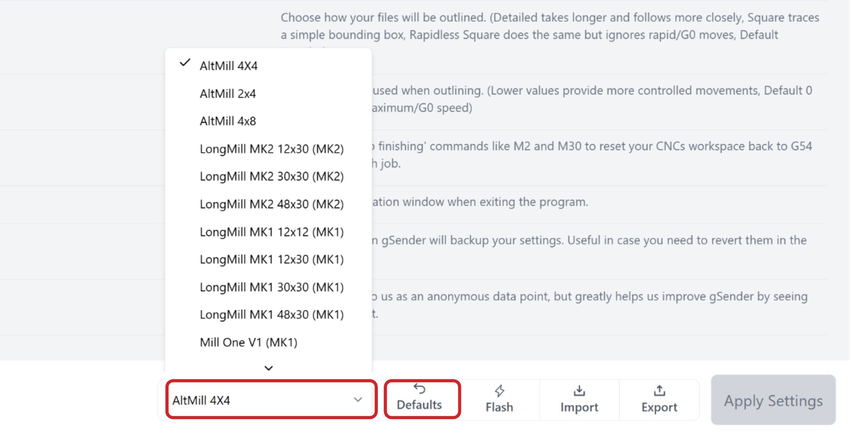868x435 pixels.
Task: Choose the AltMill 4x8 profile
Action: point(228,121)
